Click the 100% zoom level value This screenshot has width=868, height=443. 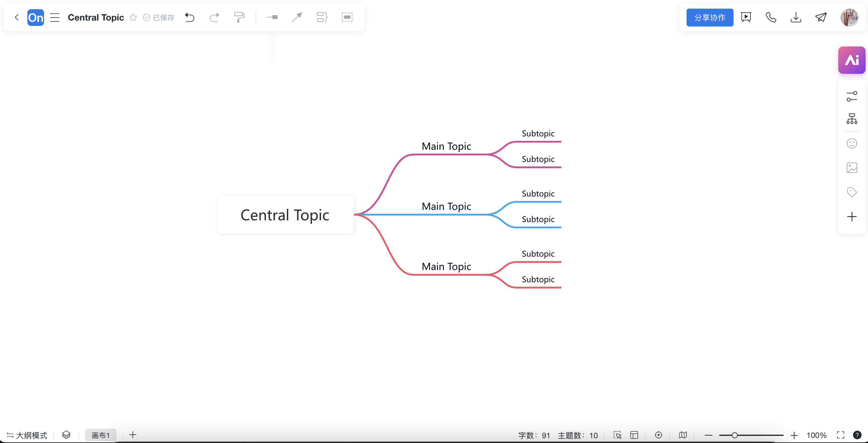[x=817, y=435]
